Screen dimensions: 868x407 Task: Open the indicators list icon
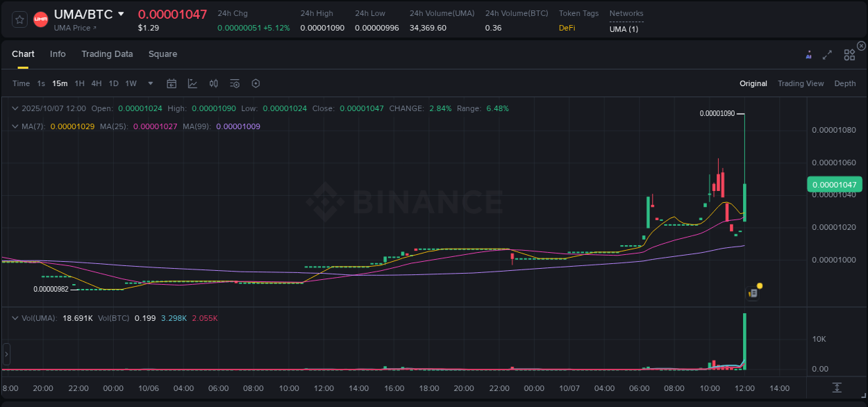234,83
